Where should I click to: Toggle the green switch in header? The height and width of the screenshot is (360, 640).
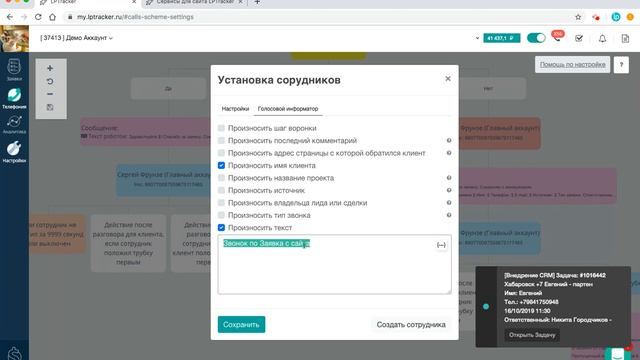[x=536, y=38]
